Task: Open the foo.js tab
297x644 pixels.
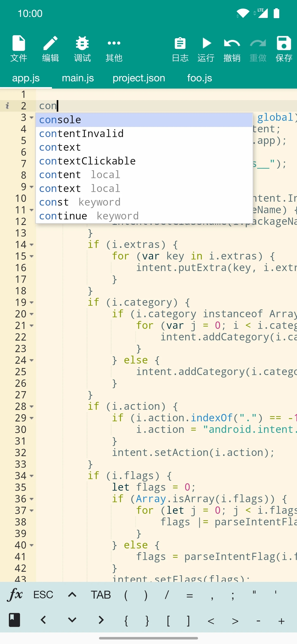Action: coord(199,78)
